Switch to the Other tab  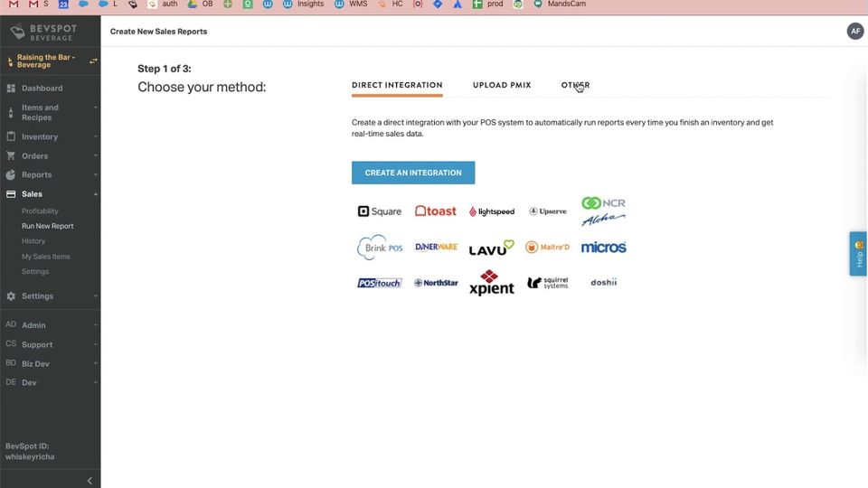click(x=575, y=85)
